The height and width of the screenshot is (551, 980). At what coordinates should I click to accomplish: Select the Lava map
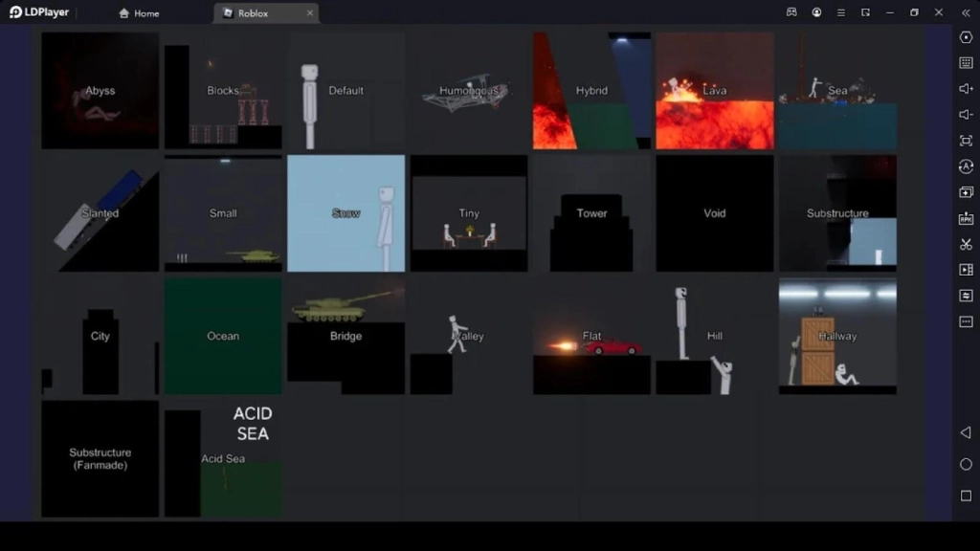point(714,91)
